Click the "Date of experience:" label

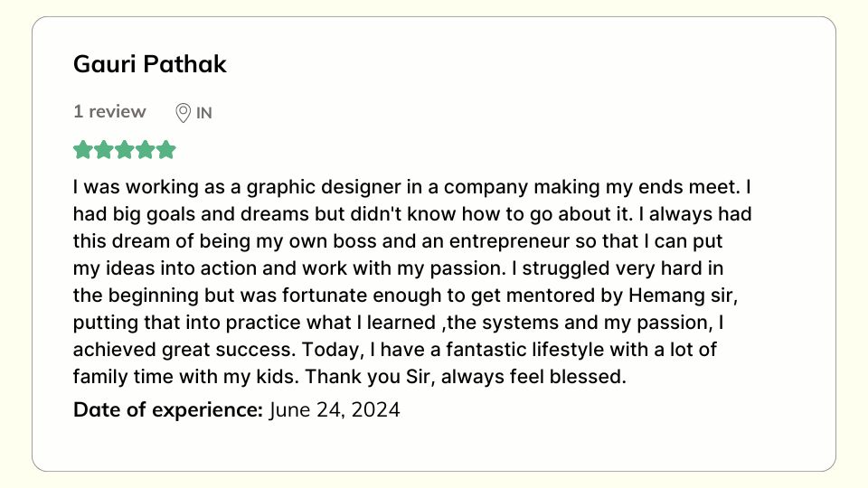coord(168,409)
